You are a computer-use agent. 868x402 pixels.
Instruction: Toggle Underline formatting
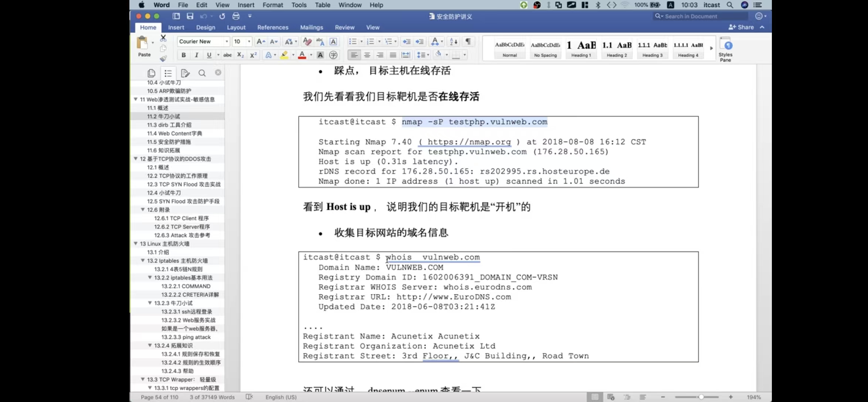(209, 55)
